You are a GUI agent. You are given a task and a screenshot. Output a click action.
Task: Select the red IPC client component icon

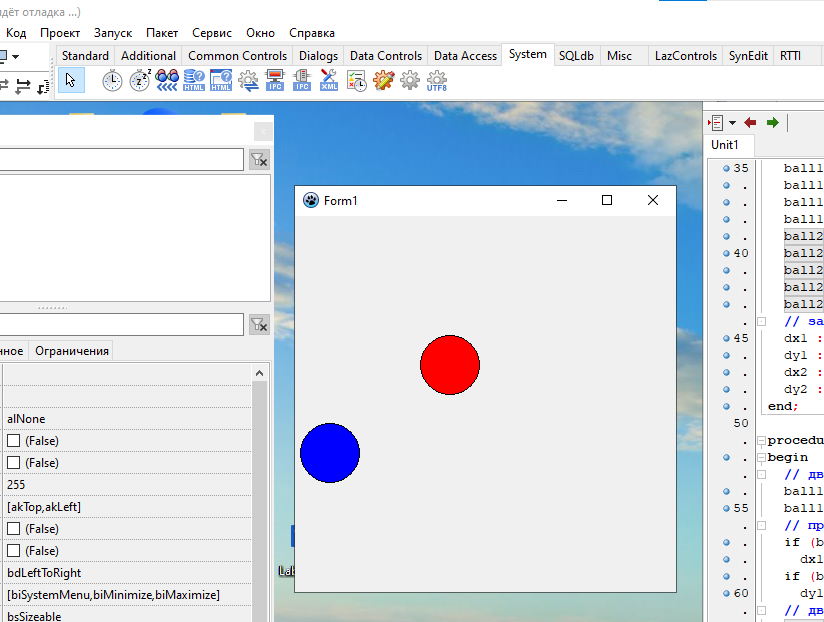point(275,81)
